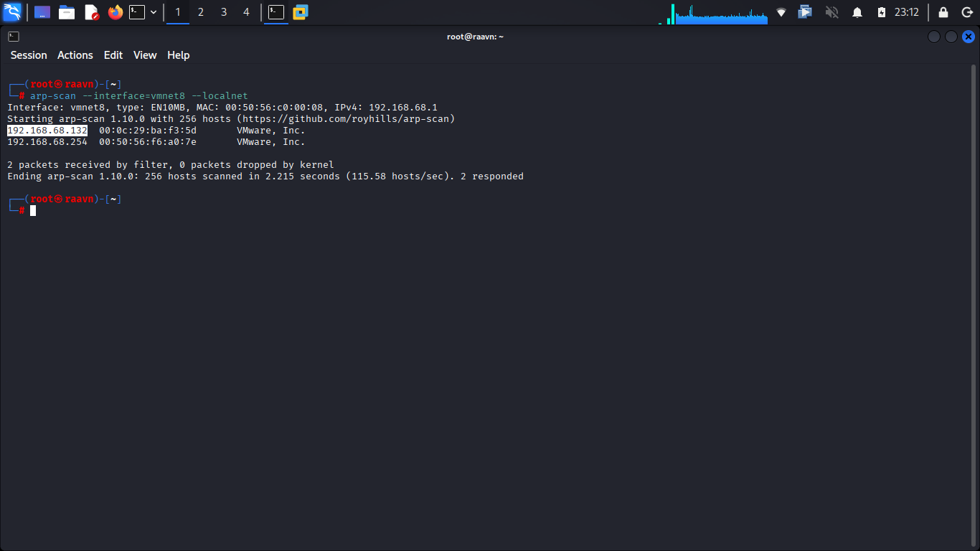Open the file manager folder icon
This screenshot has height=551, width=980.
point(67,12)
